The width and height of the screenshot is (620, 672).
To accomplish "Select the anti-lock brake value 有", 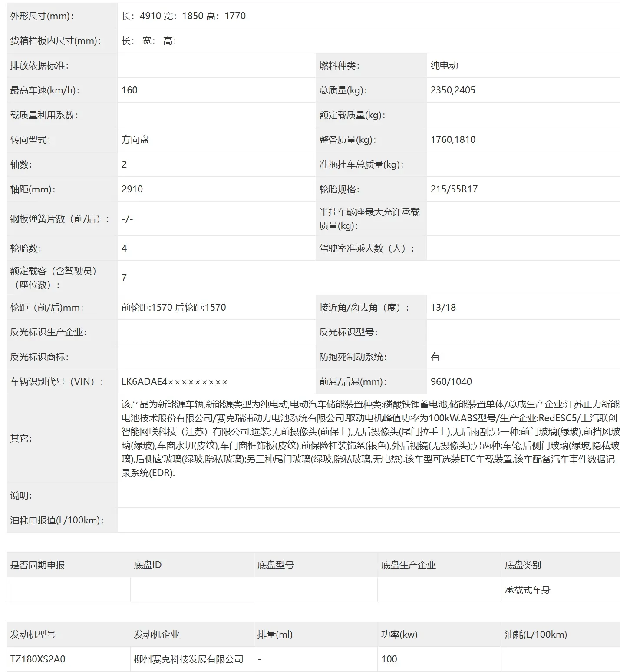I will [435, 357].
